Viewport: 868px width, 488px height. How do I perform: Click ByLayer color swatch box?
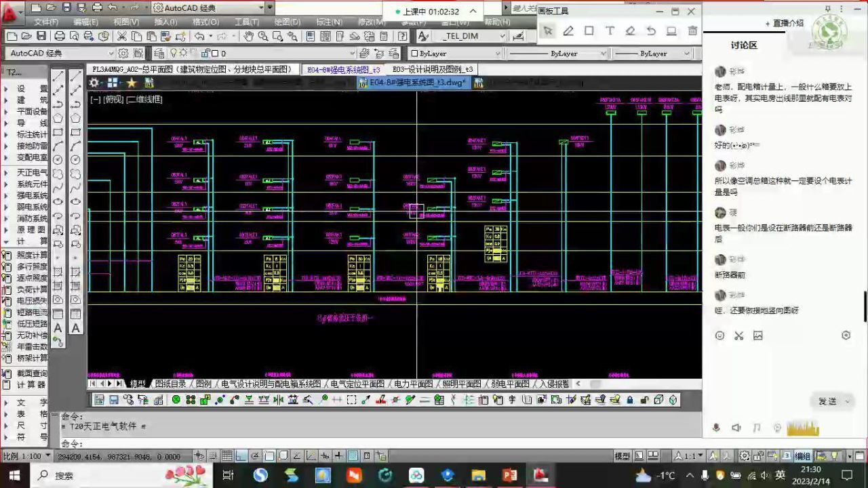[415, 53]
